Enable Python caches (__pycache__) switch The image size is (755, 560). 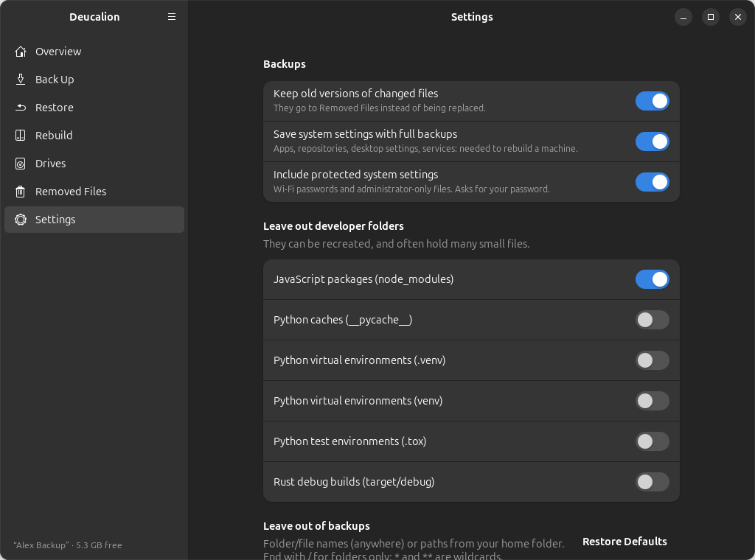[x=652, y=320]
